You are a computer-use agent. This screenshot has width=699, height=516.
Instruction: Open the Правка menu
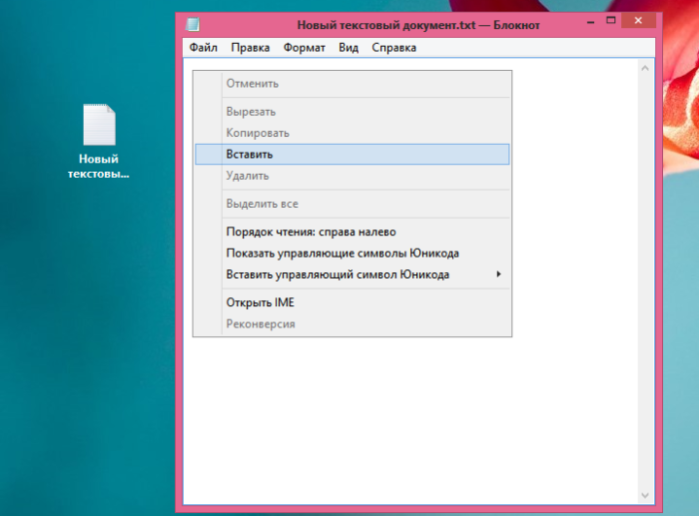click(x=250, y=47)
